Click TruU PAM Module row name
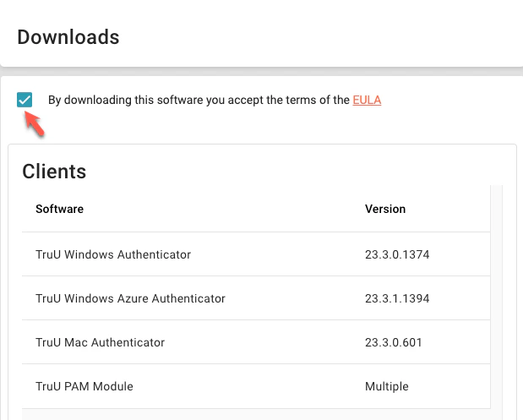The width and height of the screenshot is (523, 420). (84, 386)
